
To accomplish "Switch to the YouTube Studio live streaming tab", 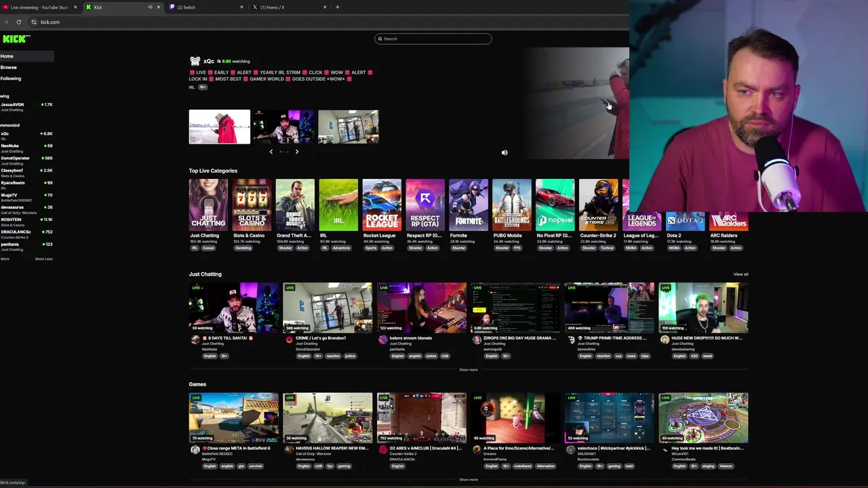I will (x=39, y=7).
